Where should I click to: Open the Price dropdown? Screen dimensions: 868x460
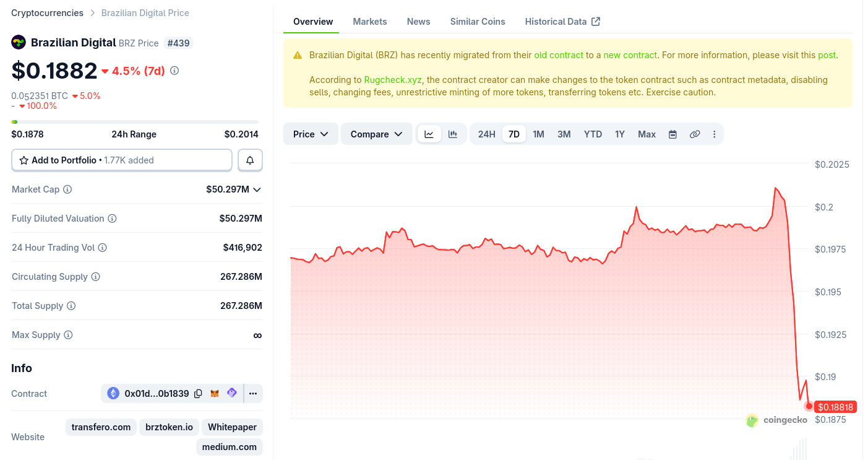[x=311, y=134]
